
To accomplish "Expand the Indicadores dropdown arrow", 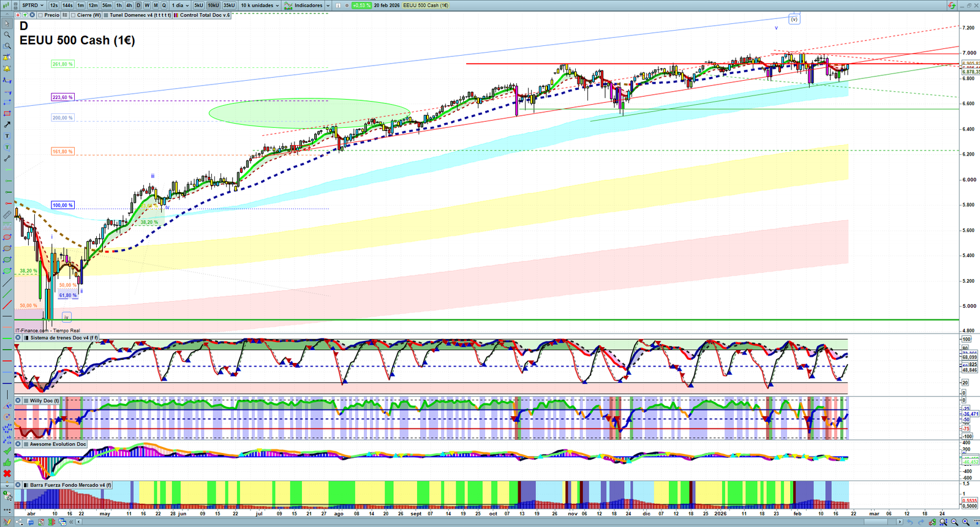I will 328,5.
